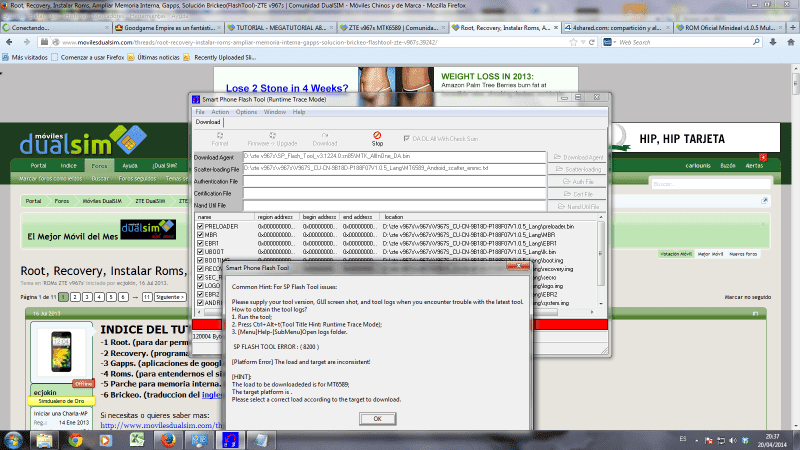Open Firefox downloads arrow icon
This screenshot has height=450, width=800.
pyautogui.click(x=773, y=42)
